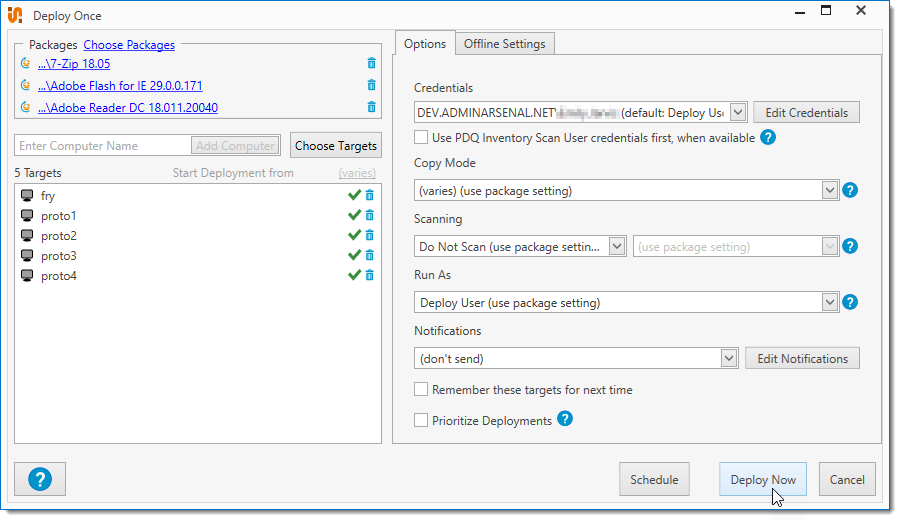Click trash icon for Adobe Reader DC

(372, 108)
